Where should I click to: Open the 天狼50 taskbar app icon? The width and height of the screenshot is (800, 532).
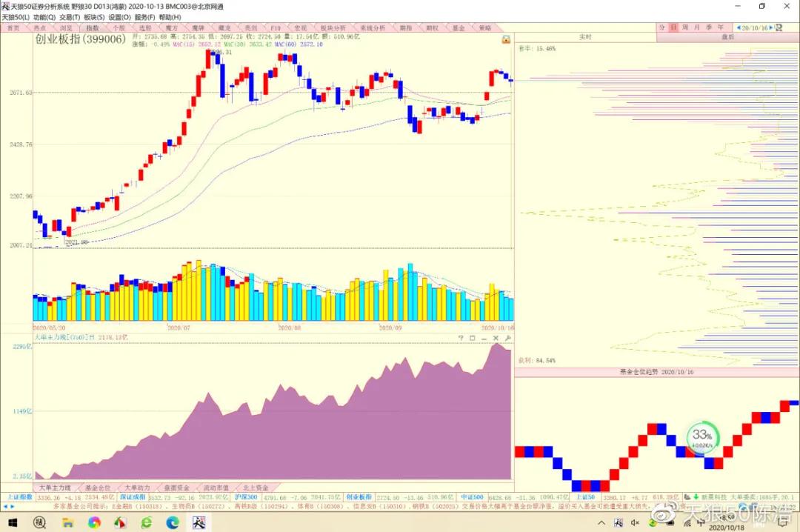[199, 522]
